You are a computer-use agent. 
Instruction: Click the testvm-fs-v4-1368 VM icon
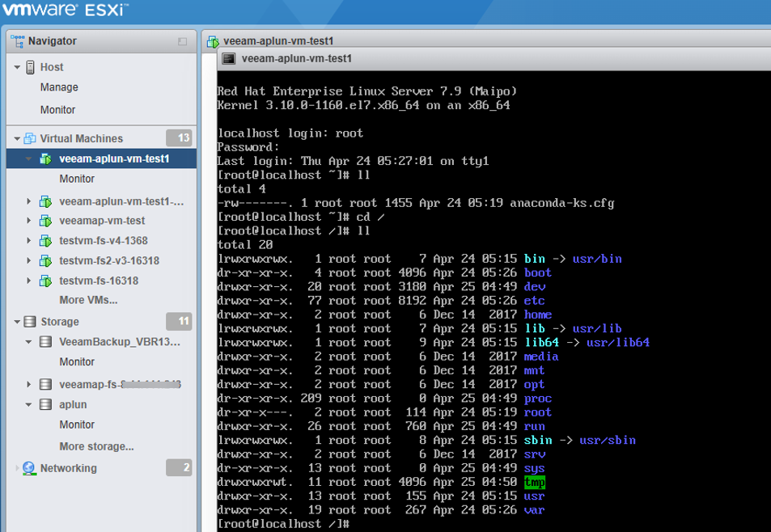[x=46, y=241]
